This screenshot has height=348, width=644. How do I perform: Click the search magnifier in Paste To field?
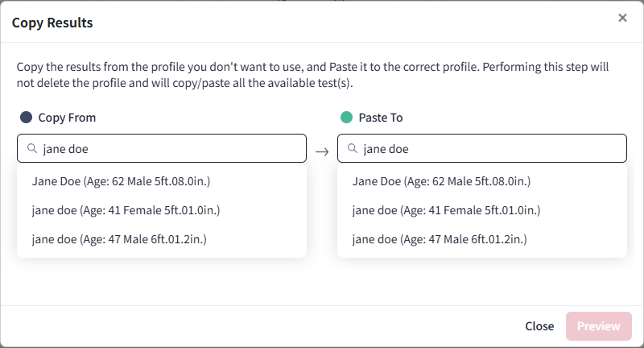click(353, 149)
